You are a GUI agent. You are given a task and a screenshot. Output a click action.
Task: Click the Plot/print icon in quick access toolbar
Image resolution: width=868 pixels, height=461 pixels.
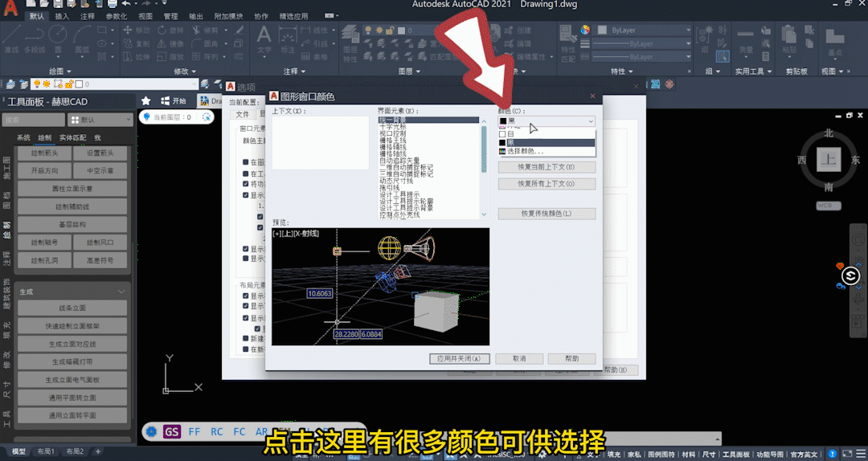(x=113, y=4)
